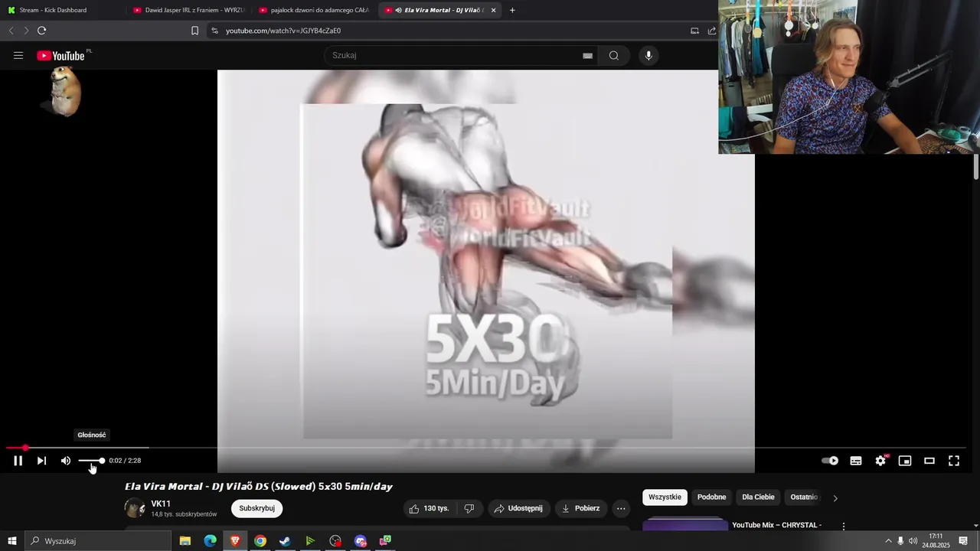Download the video with Pobierz

(x=580, y=508)
